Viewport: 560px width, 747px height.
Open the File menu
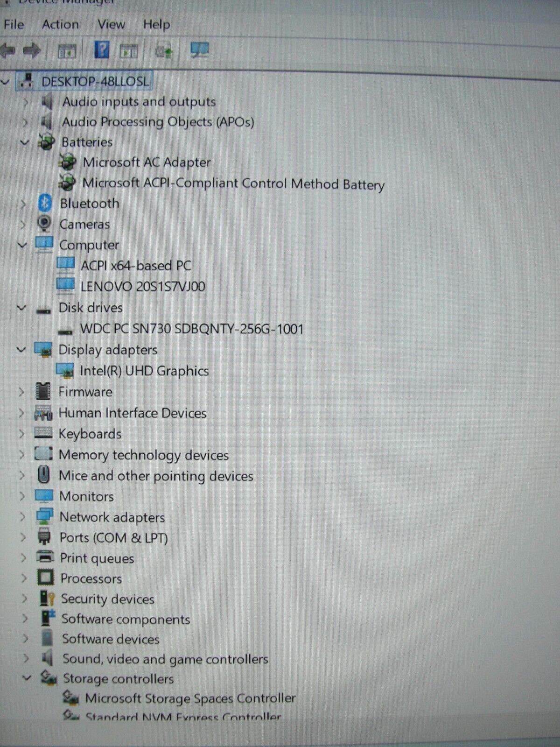[x=14, y=24]
